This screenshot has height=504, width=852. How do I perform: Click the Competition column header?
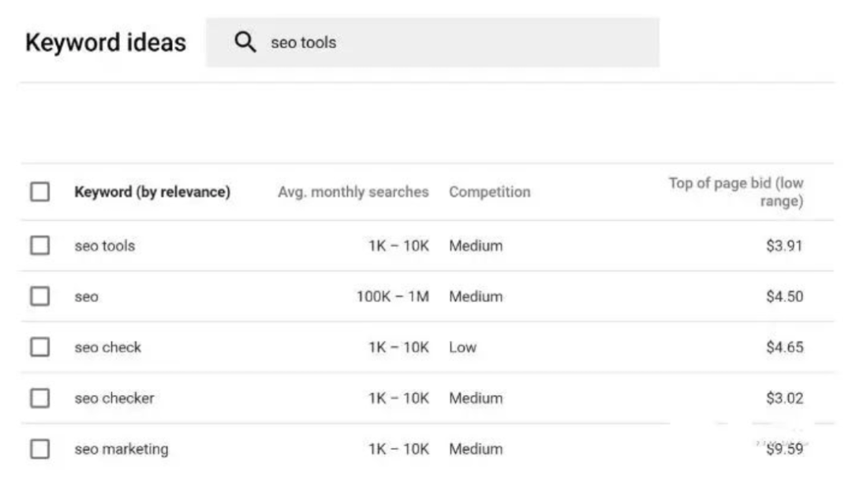pos(489,192)
